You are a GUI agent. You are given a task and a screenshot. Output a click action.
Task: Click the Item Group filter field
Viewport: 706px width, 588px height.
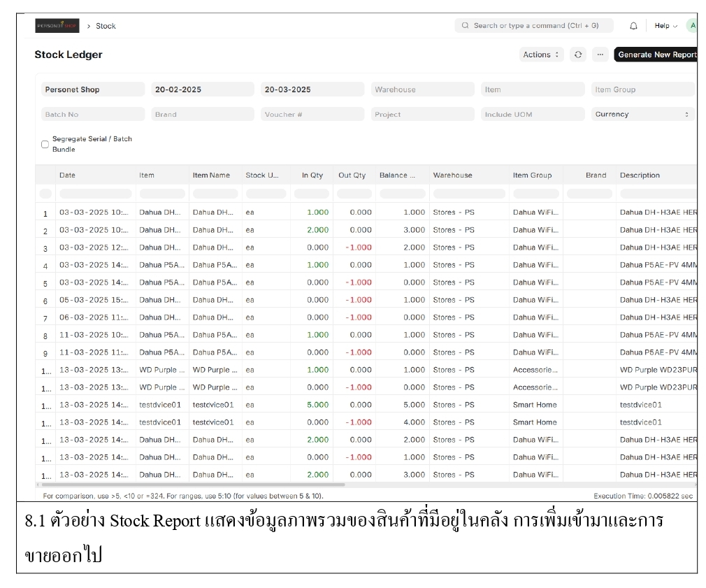click(x=642, y=89)
